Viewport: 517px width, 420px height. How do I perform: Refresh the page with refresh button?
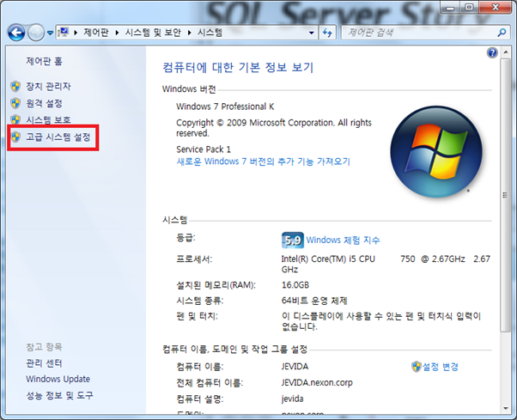[x=327, y=33]
